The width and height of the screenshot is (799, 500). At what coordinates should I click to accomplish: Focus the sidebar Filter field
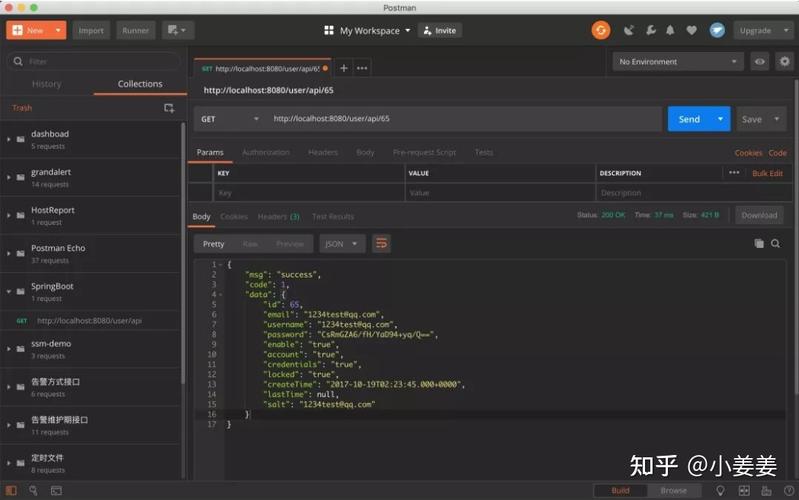click(x=94, y=62)
